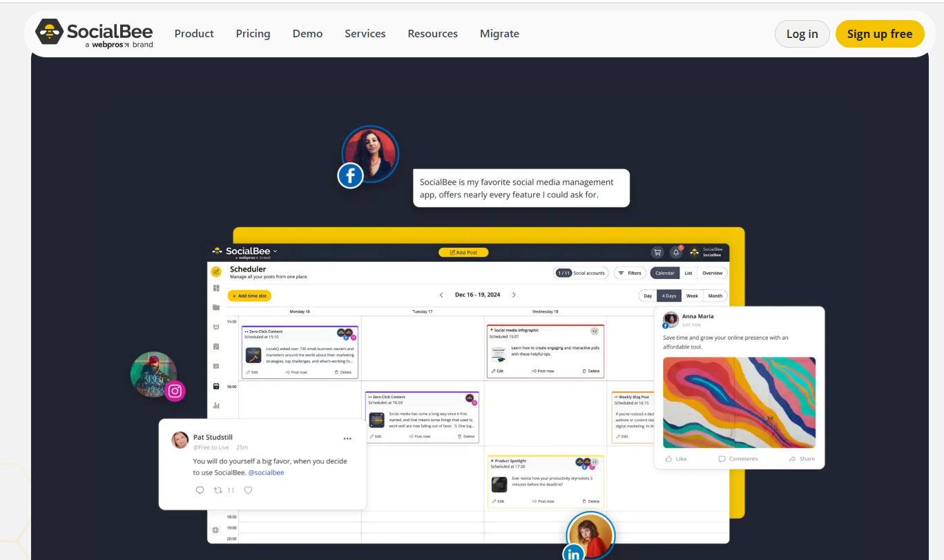Open the Resources menu

click(432, 33)
